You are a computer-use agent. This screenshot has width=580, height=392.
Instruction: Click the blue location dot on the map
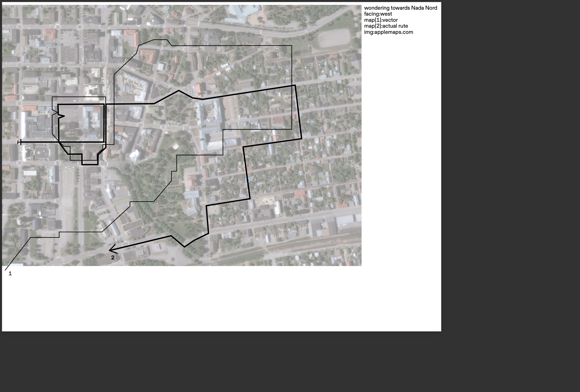247,180
